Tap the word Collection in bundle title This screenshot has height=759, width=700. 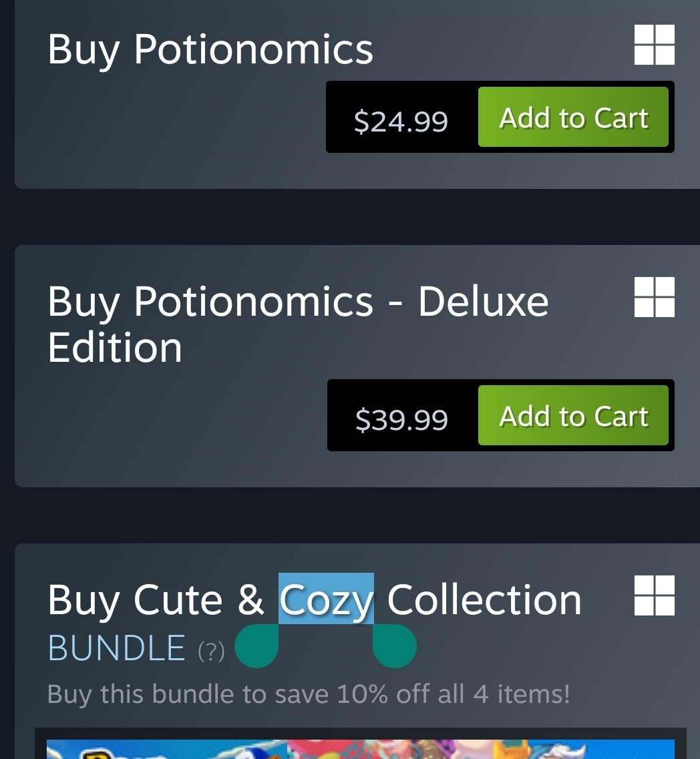[x=484, y=599]
